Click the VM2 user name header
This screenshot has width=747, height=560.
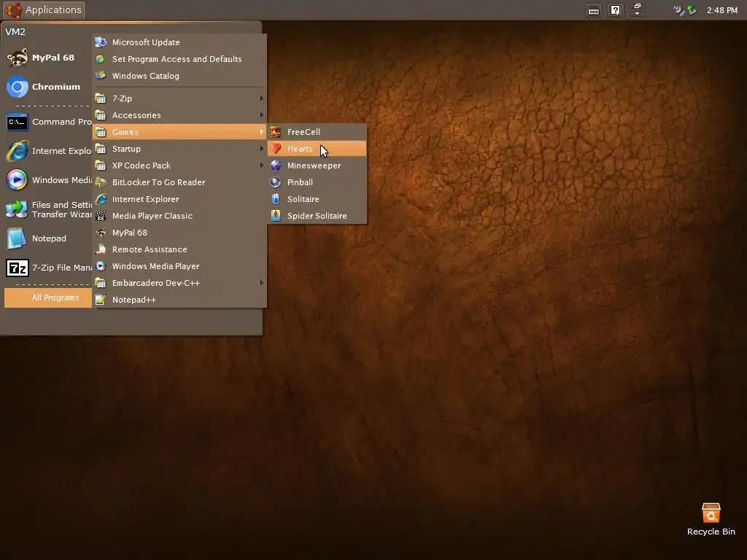(15, 32)
